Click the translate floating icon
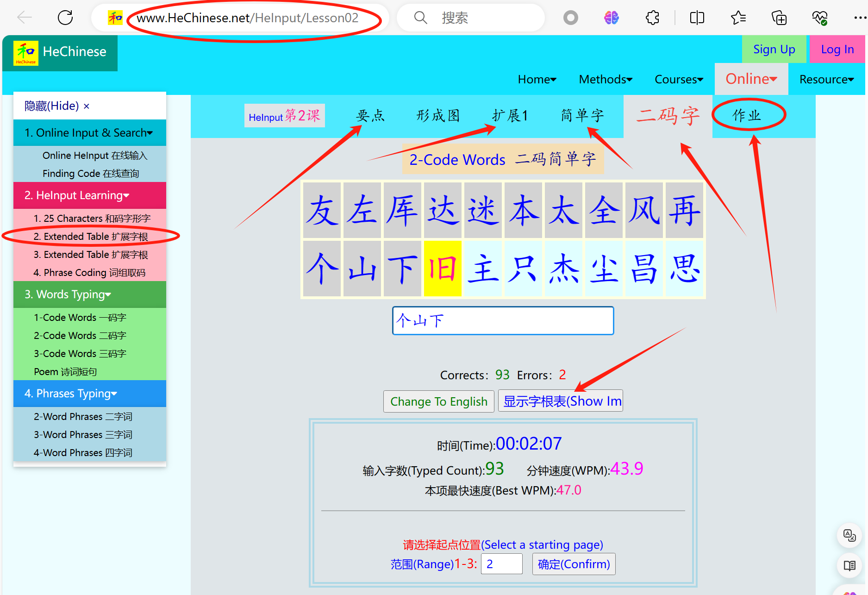868x595 pixels. [849, 535]
